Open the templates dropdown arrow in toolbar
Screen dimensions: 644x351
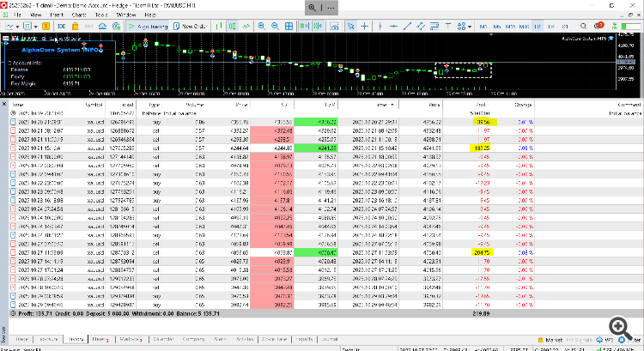(x=36, y=27)
